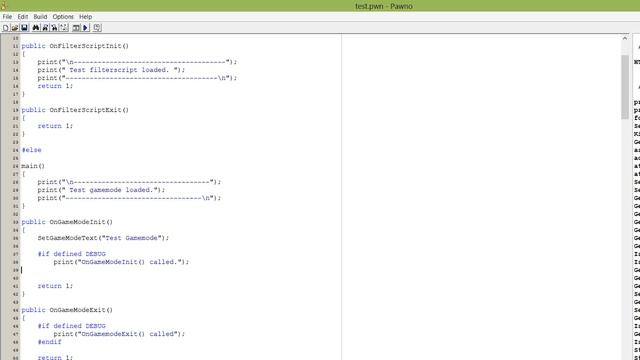Click the line "public OnGameModeExit()"
This screenshot has height=360, width=640.
67,310
